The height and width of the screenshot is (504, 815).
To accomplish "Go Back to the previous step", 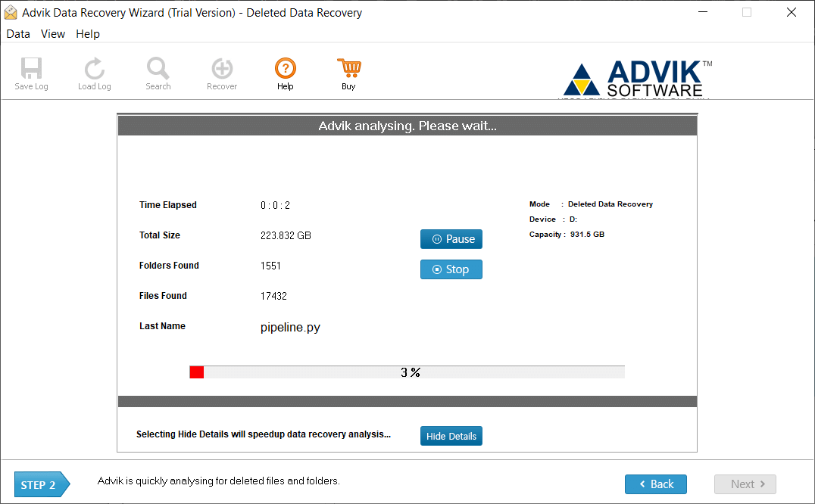I will point(655,484).
